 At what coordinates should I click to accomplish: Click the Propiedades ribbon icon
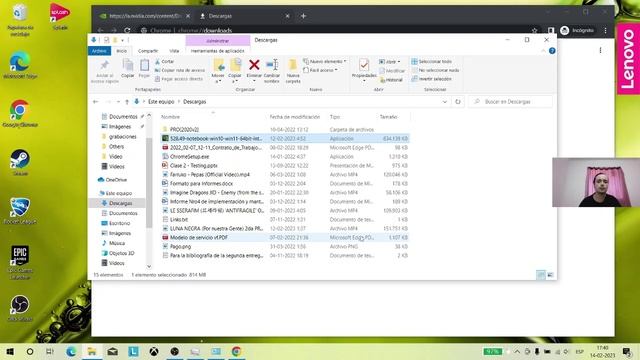click(364, 65)
